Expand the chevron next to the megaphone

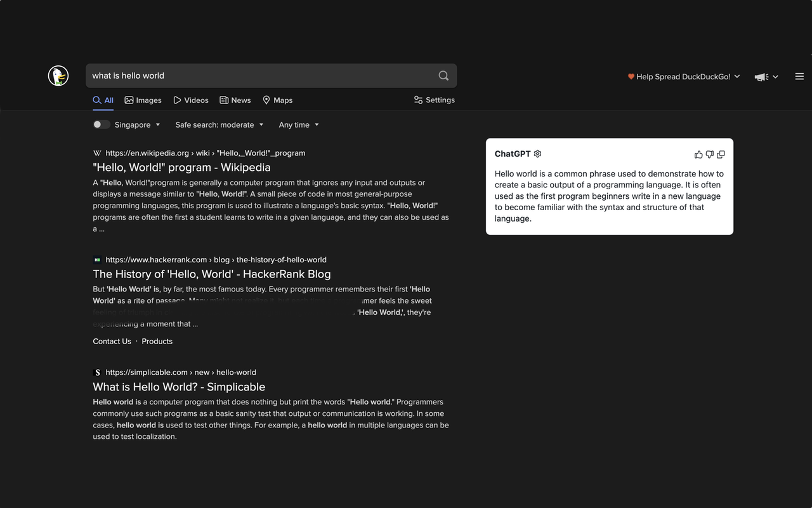(x=775, y=77)
